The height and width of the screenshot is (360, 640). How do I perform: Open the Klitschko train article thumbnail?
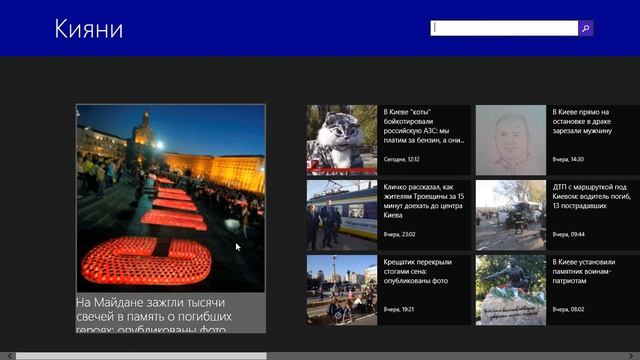pyautogui.click(x=342, y=215)
